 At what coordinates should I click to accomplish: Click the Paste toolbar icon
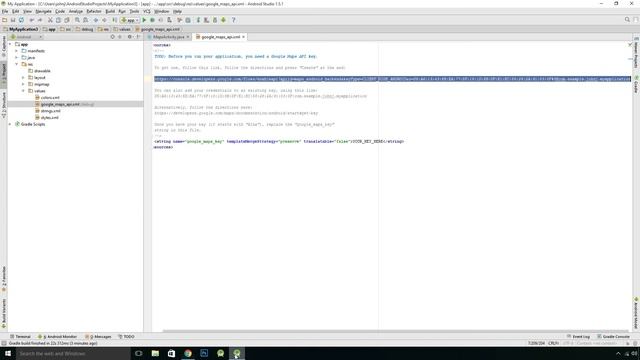click(67, 20)
